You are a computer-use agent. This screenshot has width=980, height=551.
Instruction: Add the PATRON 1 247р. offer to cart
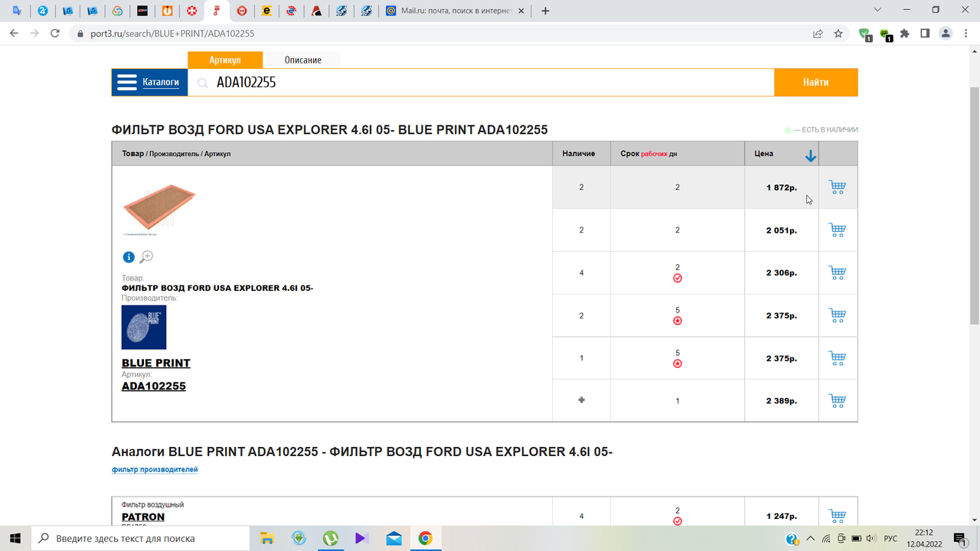tap(838, 517)
